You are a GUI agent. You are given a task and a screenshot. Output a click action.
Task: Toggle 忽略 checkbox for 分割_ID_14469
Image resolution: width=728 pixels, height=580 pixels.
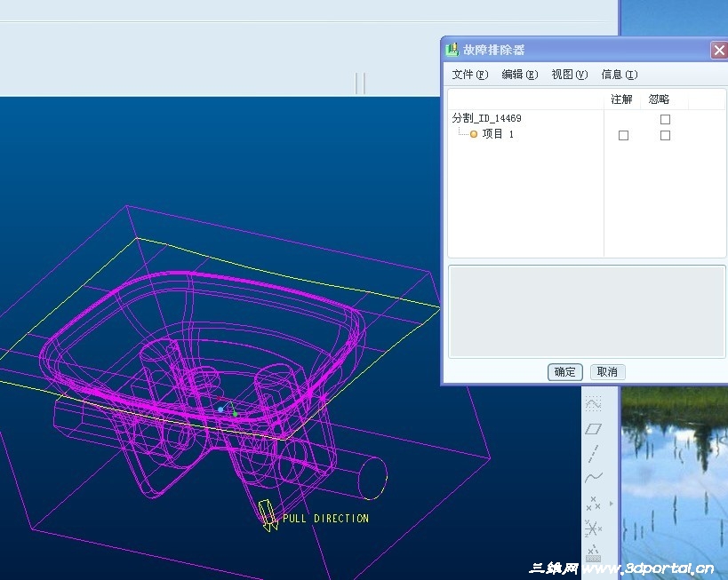click(x=665, y=119)
